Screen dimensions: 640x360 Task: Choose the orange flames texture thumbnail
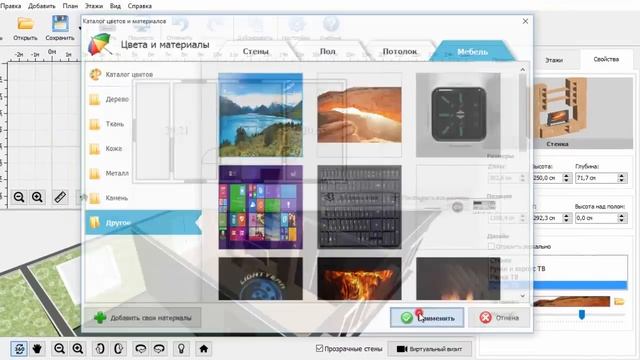click(x=359, y=279)
